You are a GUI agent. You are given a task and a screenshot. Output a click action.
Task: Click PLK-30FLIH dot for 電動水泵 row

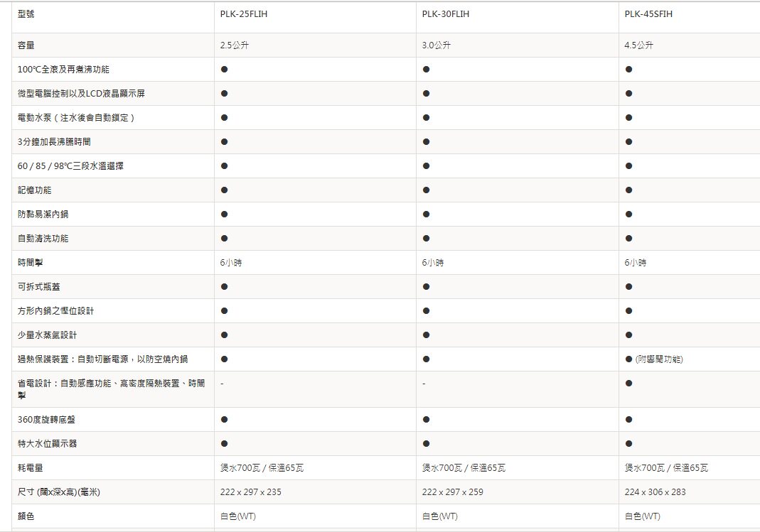click(x=426, y=118)
